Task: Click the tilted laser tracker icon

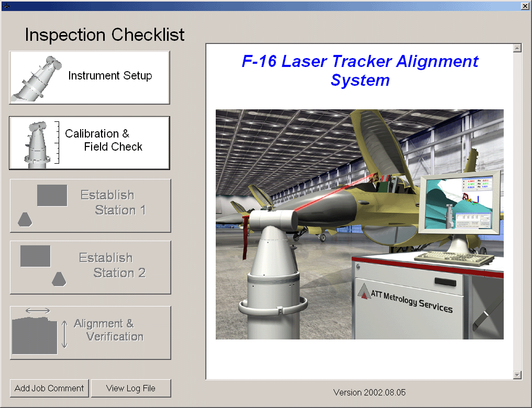Action: (x=36, y=78)
